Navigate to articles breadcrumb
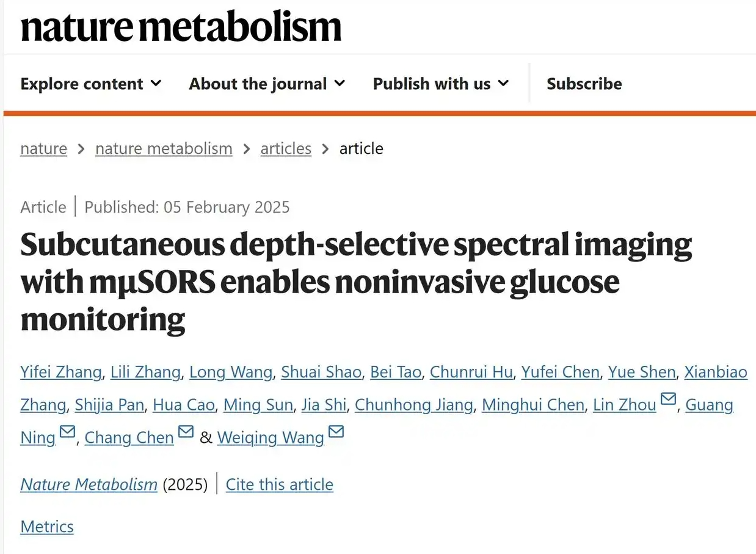This screenshot has height=554, width=756. pos(286,148)
